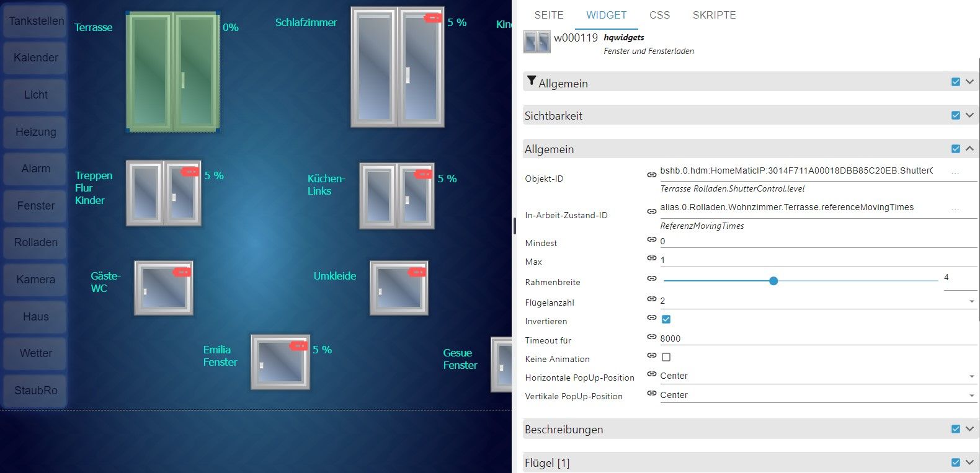Enable the Keine Animation checkbox
980x473 pixels.
point(666,357)
